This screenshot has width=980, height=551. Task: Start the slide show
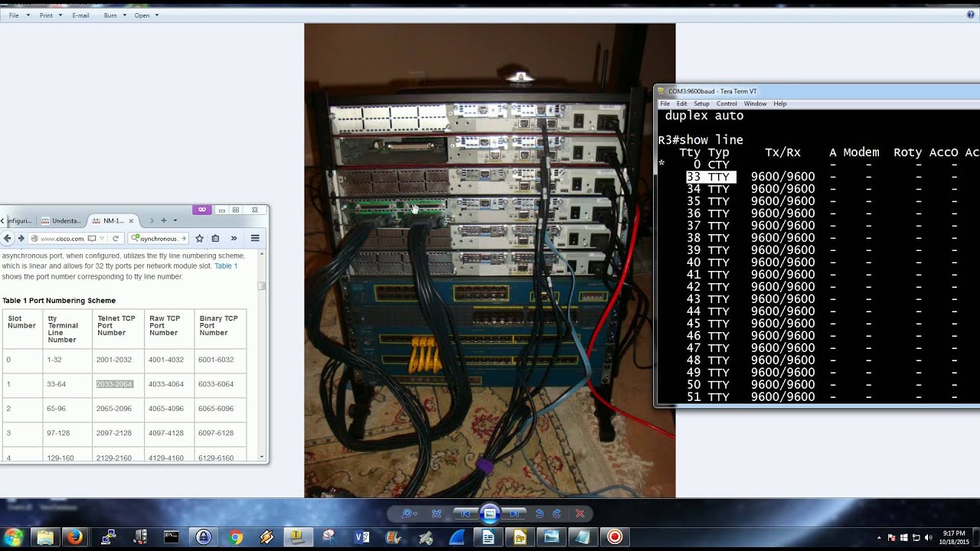pyautogui.click(x=490, y=514)
